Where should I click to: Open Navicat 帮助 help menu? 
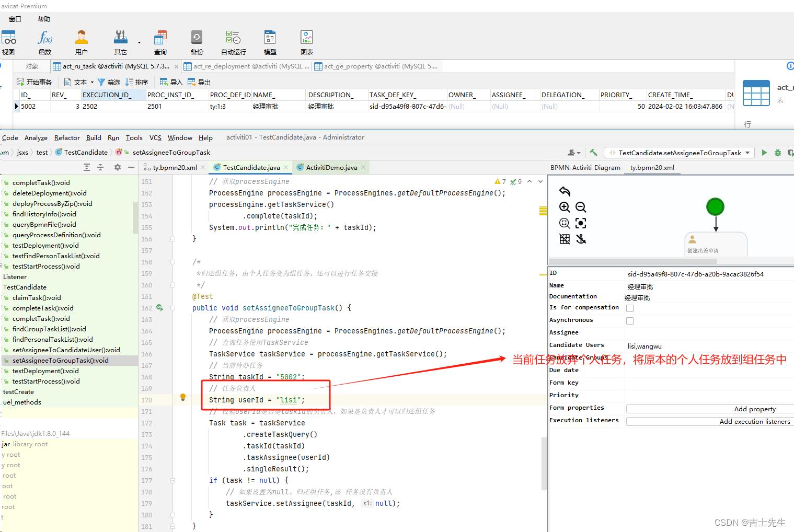[x=44, y=19]
